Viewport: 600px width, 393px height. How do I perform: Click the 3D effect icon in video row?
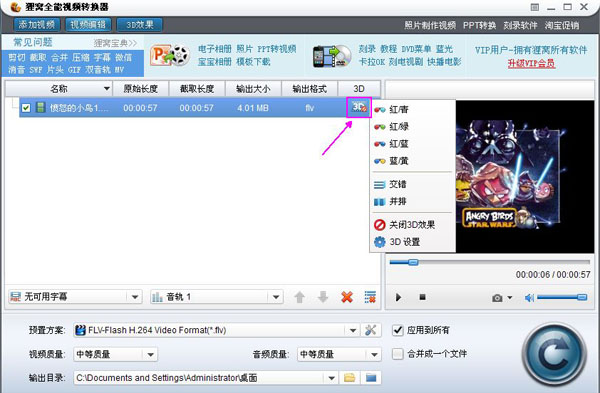click(359, 108)
